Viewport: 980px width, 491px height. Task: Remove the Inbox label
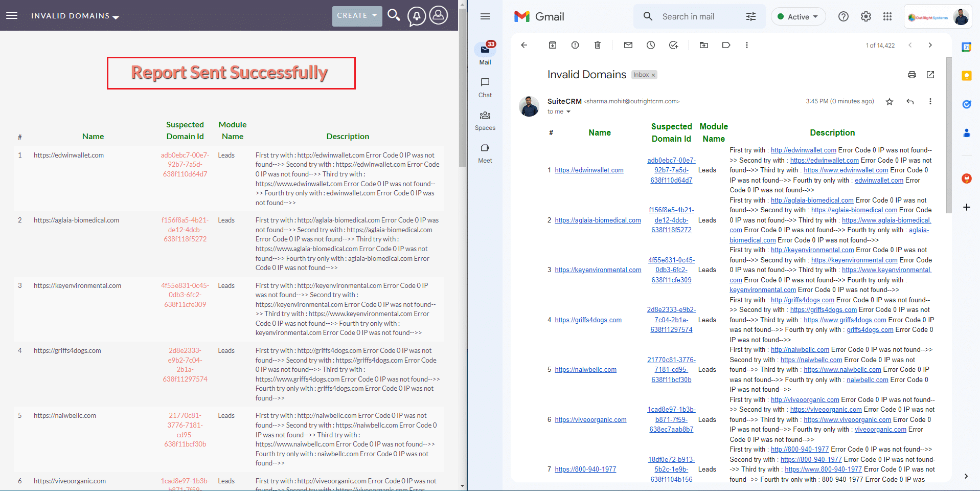coord(653,75)
